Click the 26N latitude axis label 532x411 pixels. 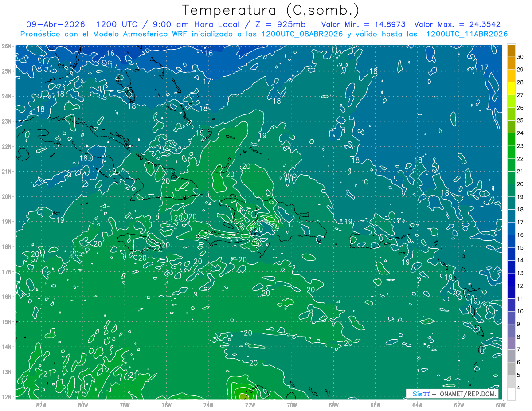[x=6, y=46]
